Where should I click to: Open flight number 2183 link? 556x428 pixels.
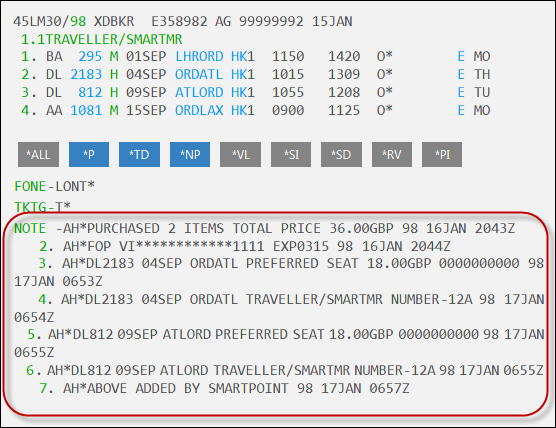coord(86,74)
